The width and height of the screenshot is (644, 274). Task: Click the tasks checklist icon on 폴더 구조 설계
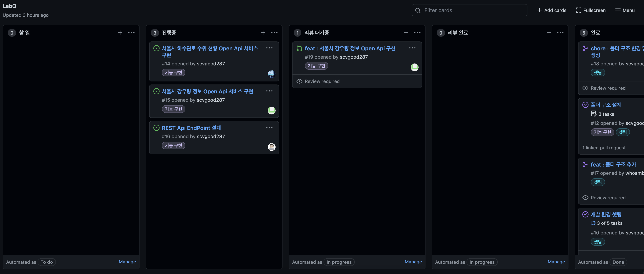point(594,114)
